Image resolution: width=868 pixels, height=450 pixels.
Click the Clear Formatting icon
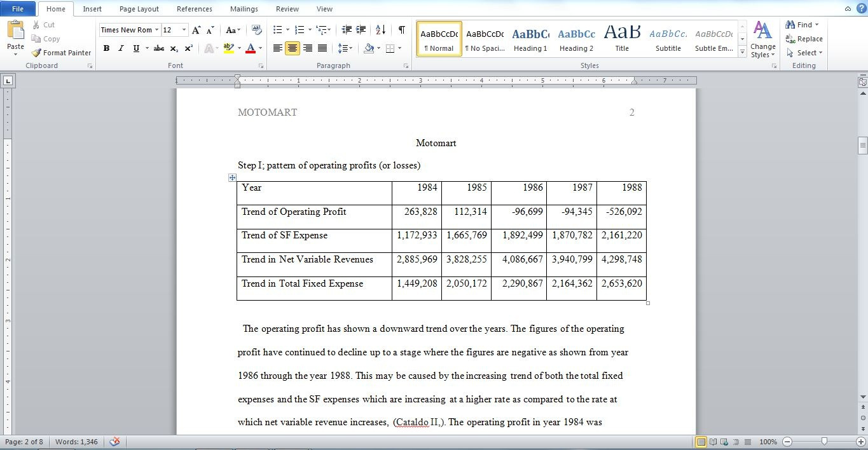click(256, 30)
